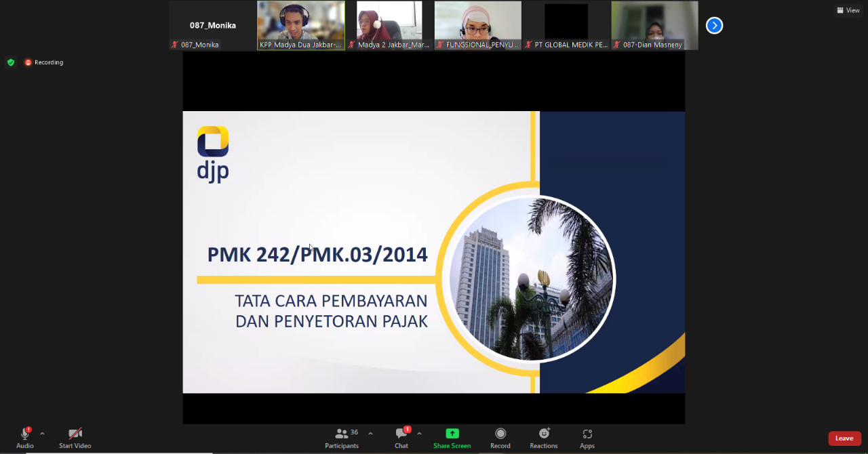The image size is (868, 454).
Task: Open the Apps panel
Action: (x=587, y=438)
